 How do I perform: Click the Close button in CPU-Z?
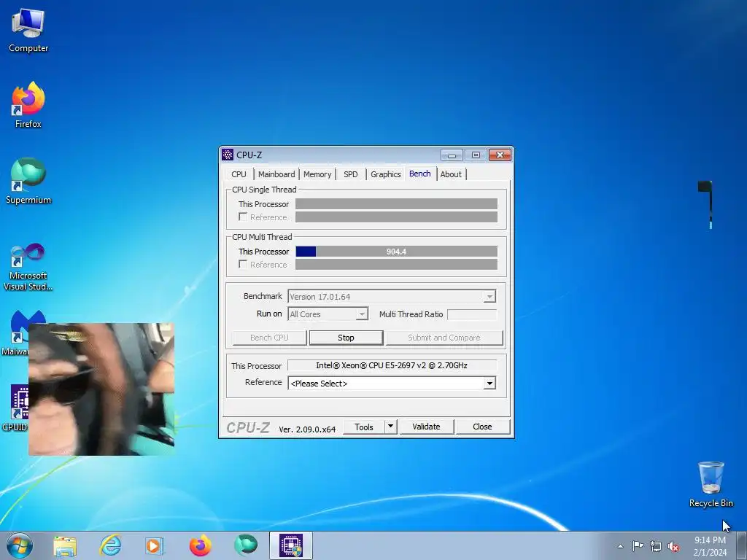(x=483, y=427)
